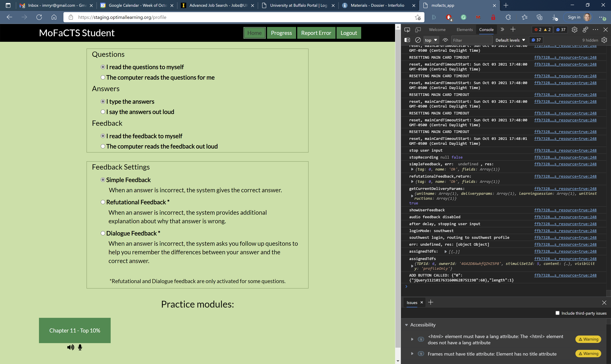The image size is (611, 364).
Task: Click the speaker icon below Chapter 11 module
Action: tap(71, 347)
